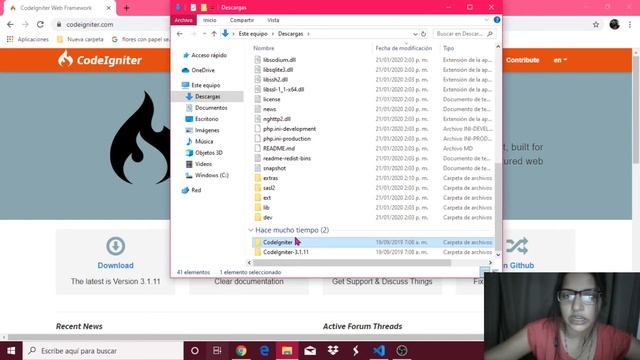Click Este equipo in the breadcrumb path
640x360 pixels.
253,34
